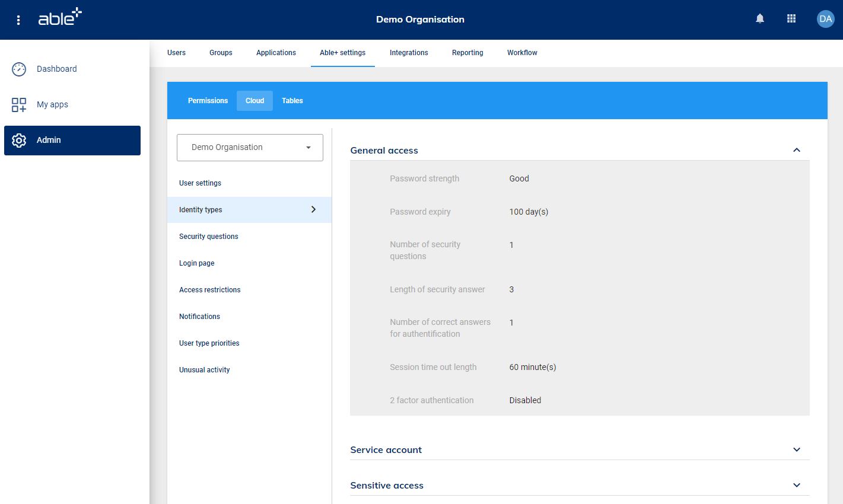Click the Identity types chevron arrow

click(x=313, y=209)
